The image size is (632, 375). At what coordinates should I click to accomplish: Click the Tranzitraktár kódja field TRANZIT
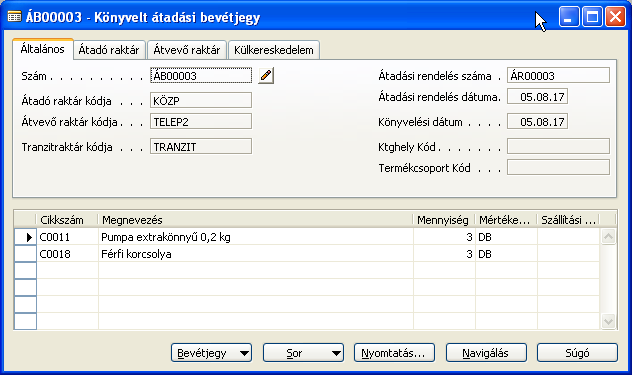pos(201,146)
